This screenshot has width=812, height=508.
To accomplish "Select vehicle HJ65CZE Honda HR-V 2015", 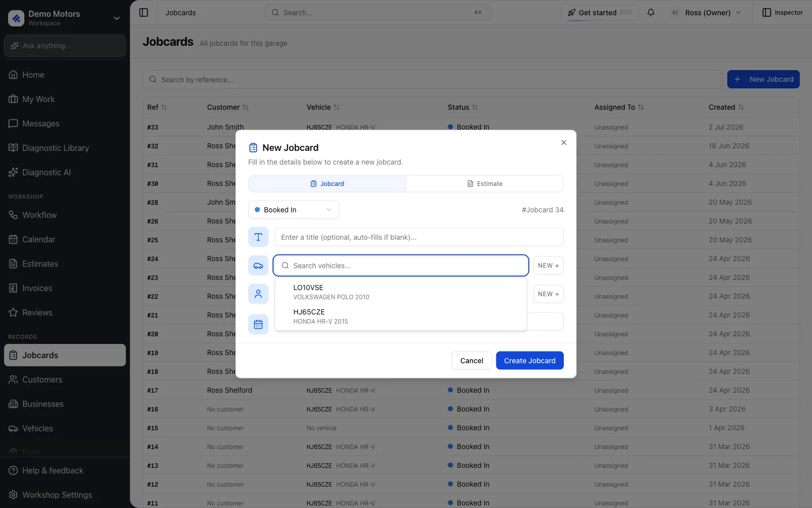I will tap(400, 316).
